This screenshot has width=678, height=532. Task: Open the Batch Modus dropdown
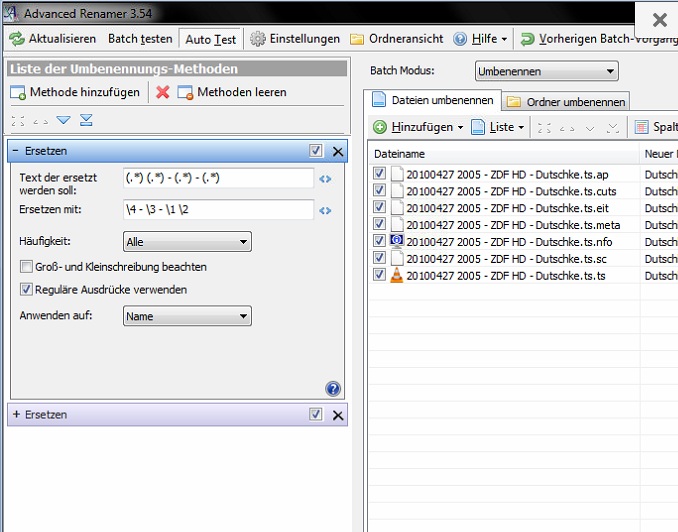[547, 71]
